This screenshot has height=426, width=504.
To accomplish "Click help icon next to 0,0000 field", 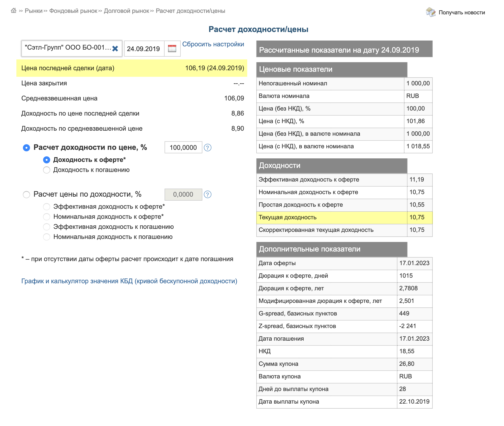I will [x=208, y=194].
